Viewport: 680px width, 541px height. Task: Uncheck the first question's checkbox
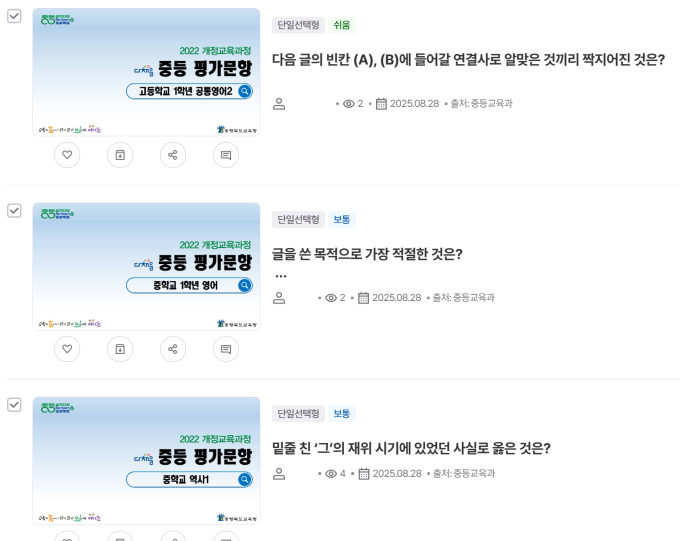pyautogui.click(x=14, y=16)
